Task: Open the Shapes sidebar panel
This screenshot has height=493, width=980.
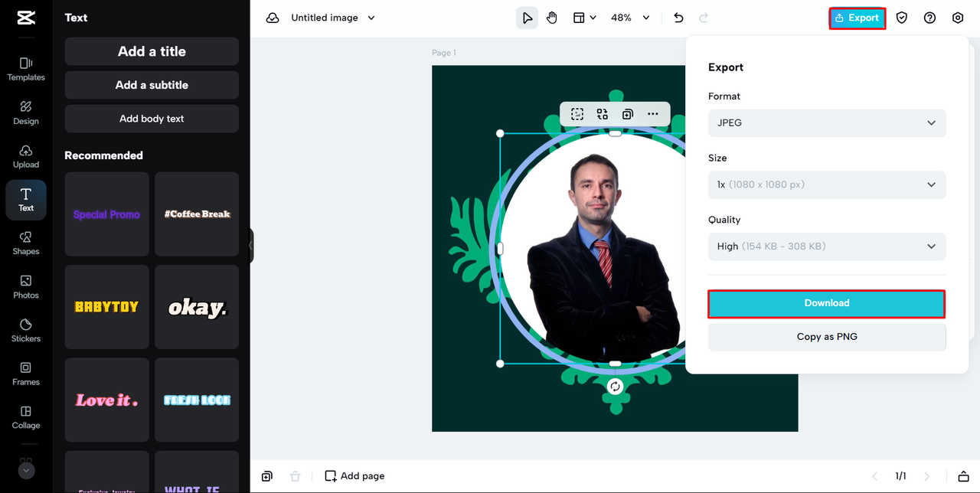Action: pyautogui.click(x=26, y=243)
